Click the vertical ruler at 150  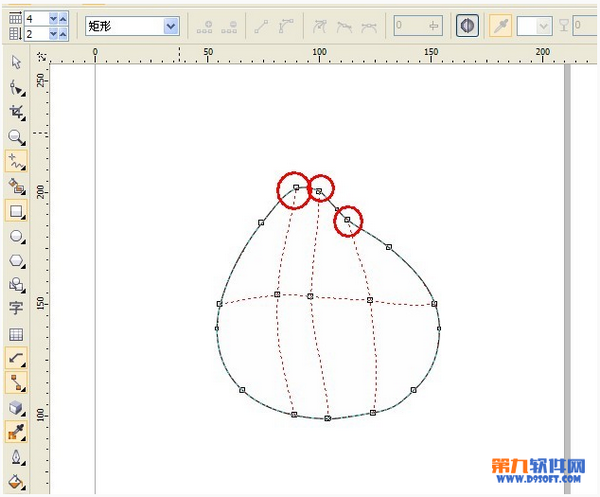tap(41, 303)
